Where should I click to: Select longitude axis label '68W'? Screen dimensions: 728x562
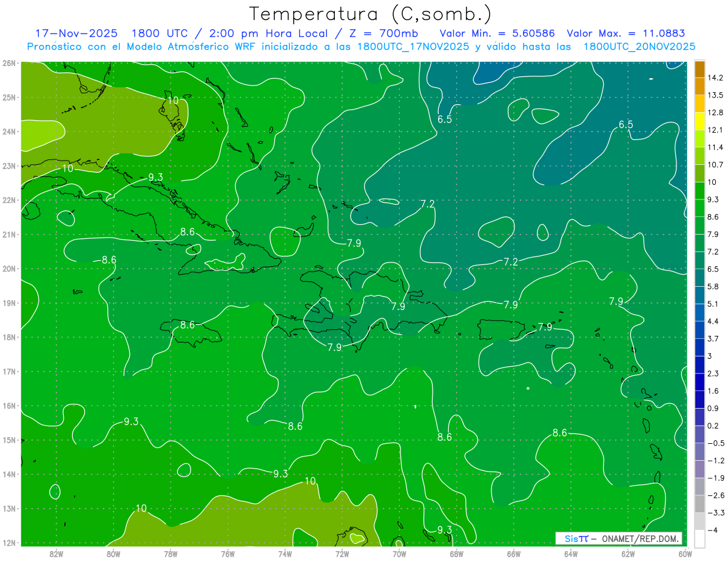coord(457,554)
